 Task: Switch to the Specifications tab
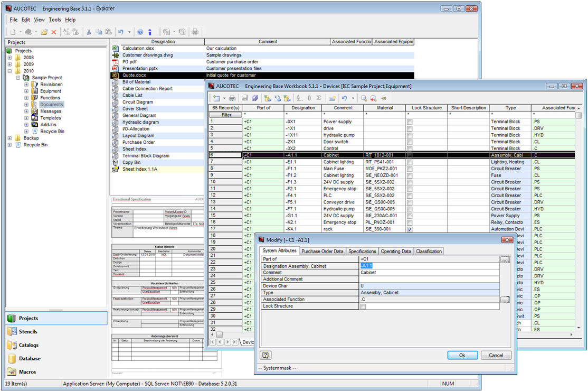362,251
